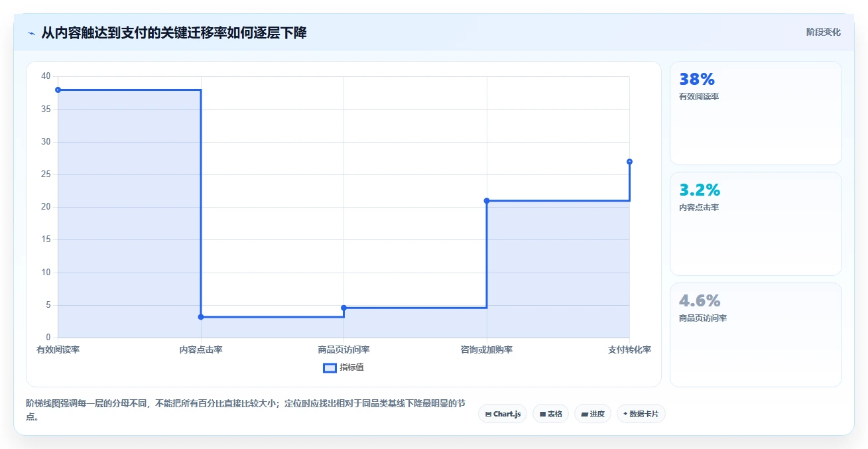Click the 指标值 legend label
This screenshot has width=868, height=449.
tap(351, 367)
